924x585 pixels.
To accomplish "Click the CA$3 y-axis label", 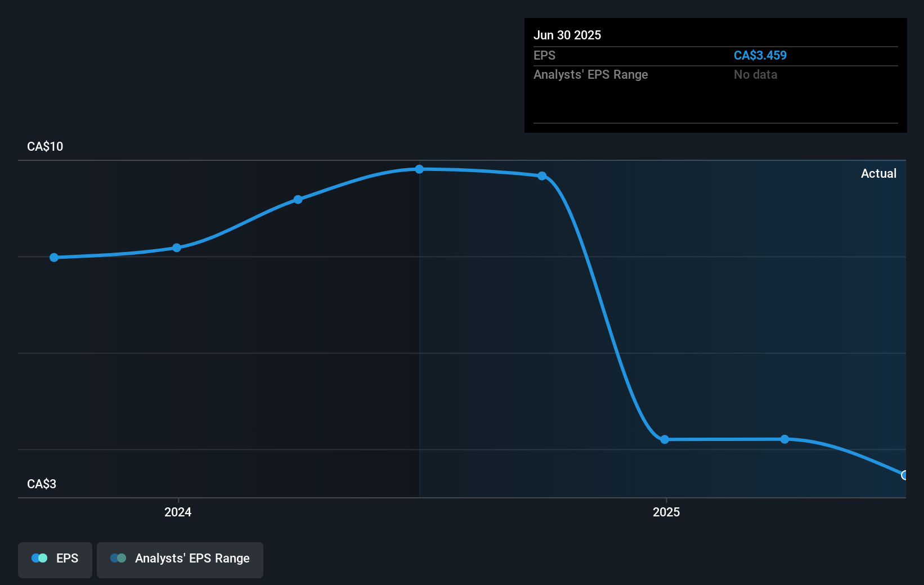I will (x=42, y=484).
